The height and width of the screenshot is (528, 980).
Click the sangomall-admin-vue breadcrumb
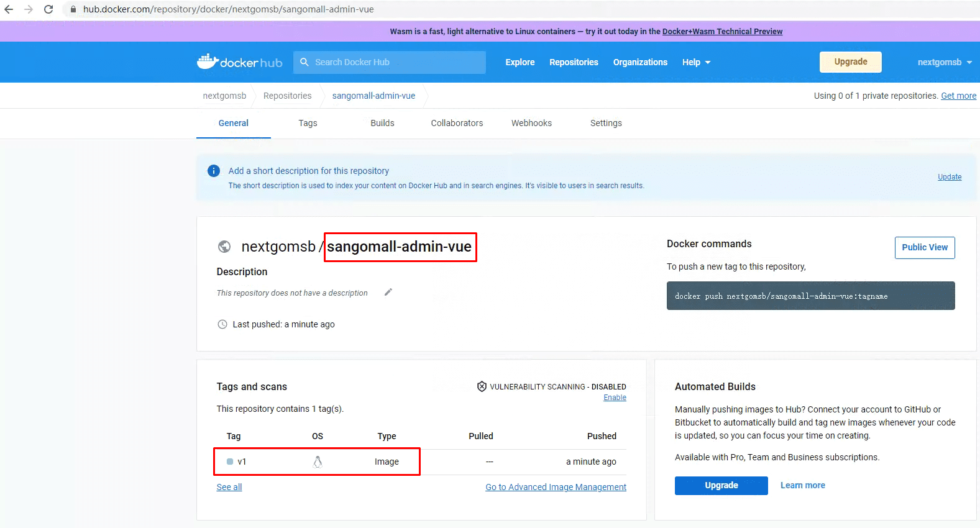click(x=373, y=96)
